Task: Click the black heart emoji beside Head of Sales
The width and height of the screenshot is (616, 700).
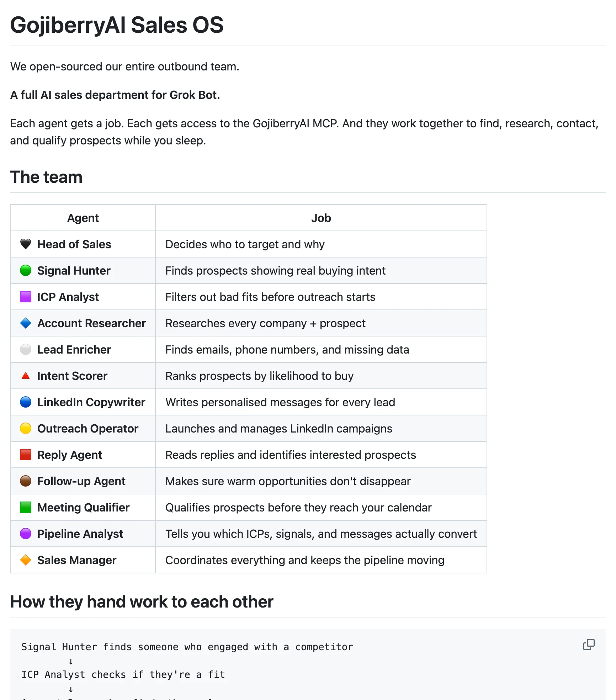Action: [26, 244]
